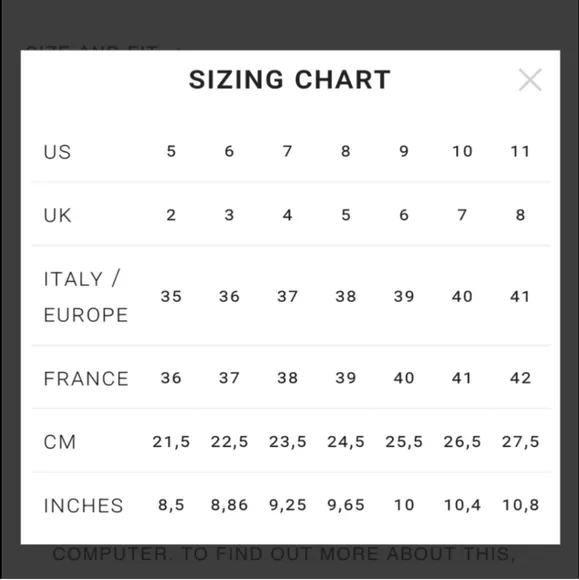
Task: Click US size 5
Action: 171,151
